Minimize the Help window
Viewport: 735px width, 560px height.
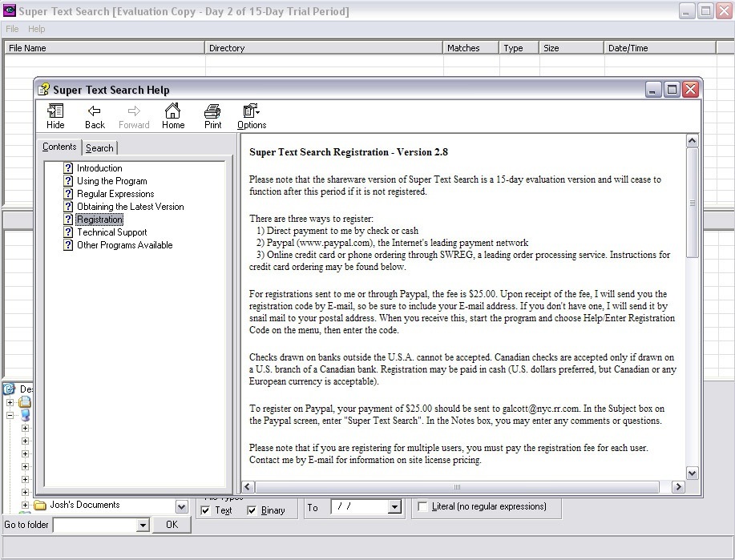pyautogui.click(x=653, y=89)
